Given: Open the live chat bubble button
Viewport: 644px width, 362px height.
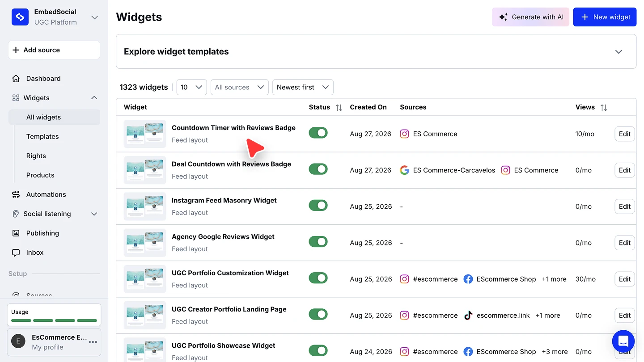Looking at the screenshot, I should pyautogui.click(x=623, y=341).
